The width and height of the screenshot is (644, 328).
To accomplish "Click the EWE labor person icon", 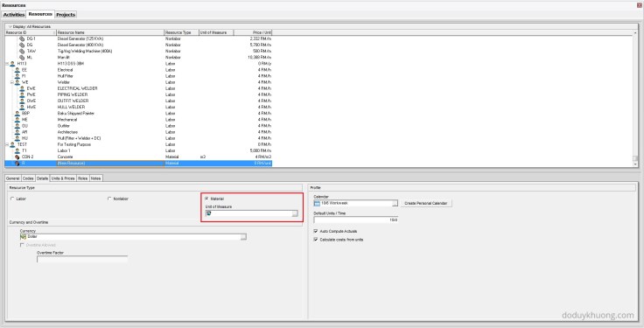I will (x=22, y=88).
